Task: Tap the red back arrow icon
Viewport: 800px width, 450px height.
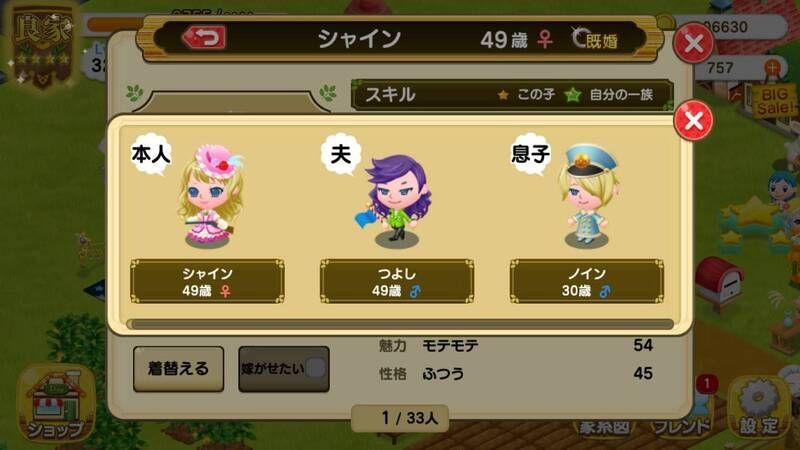Action: pyautogui.click(x=204, y=38)
